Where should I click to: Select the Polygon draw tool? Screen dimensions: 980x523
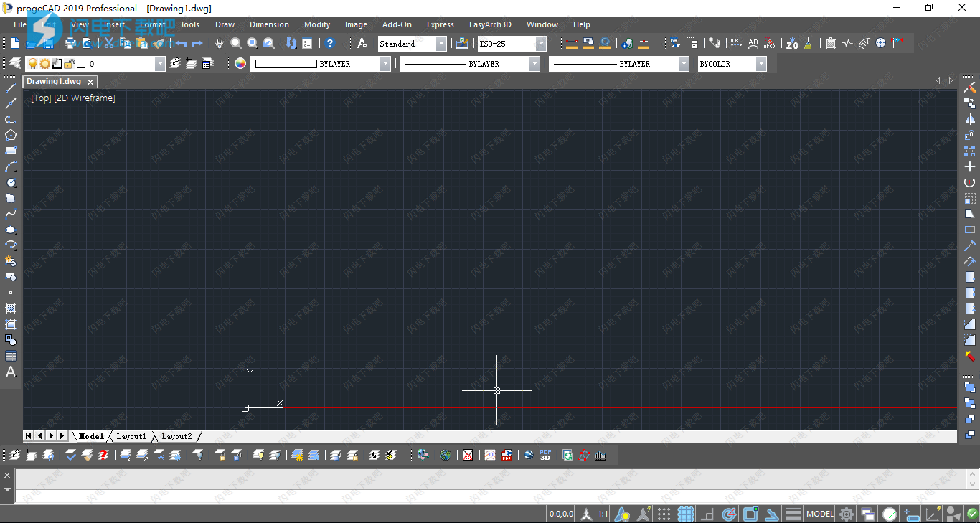coord(11,135)
